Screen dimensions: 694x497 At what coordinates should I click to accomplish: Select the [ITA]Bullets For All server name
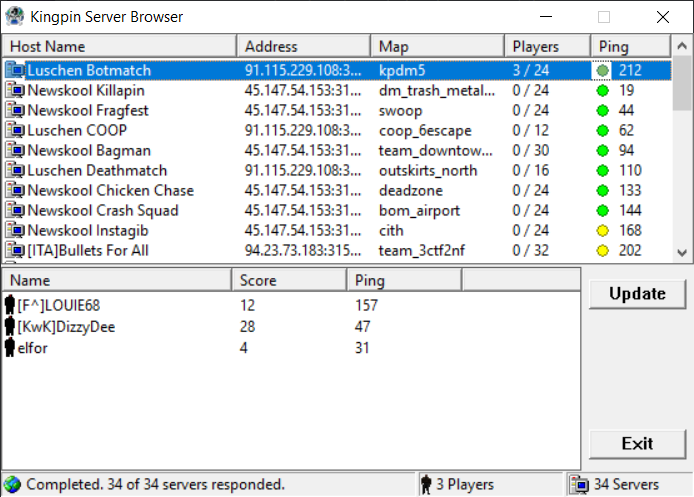pos(88,250)
